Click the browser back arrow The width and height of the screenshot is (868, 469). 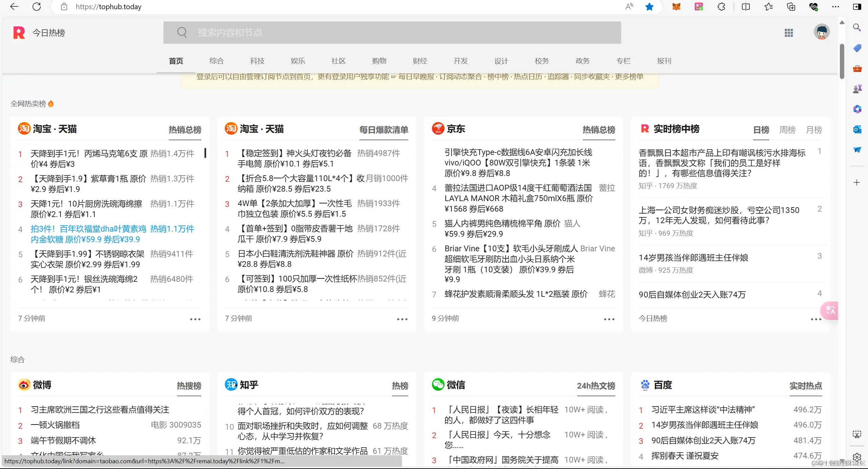[x=14, y=6]
